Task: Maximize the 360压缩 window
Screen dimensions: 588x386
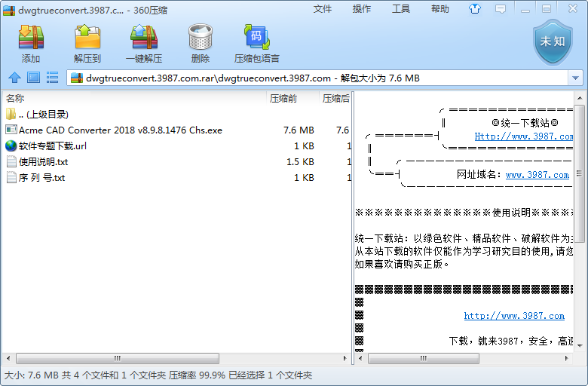Action: (x=547, y=9)
